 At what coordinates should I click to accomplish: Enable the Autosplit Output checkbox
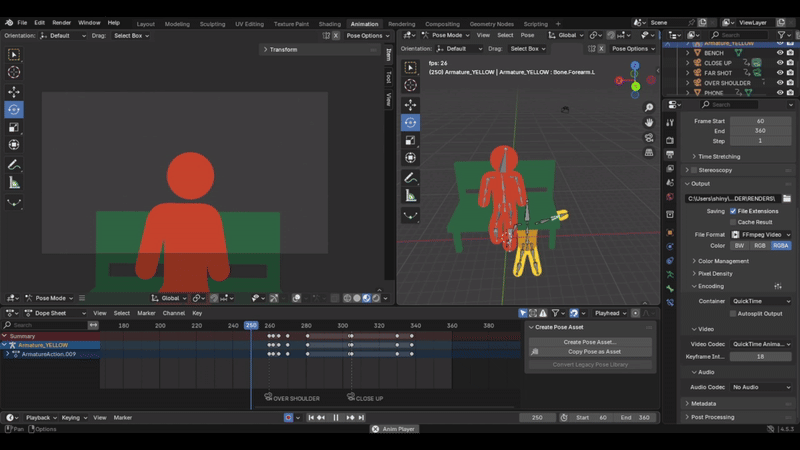coord(732,313)
